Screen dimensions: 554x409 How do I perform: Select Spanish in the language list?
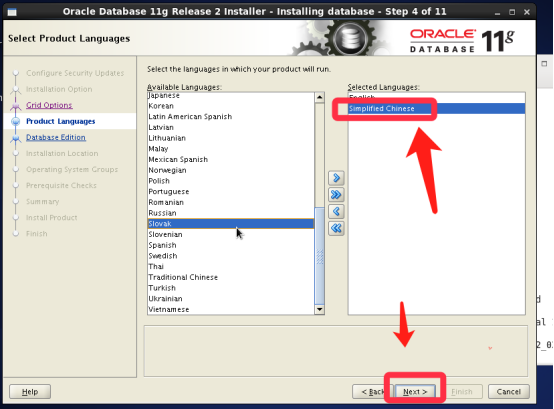(231, 245)
